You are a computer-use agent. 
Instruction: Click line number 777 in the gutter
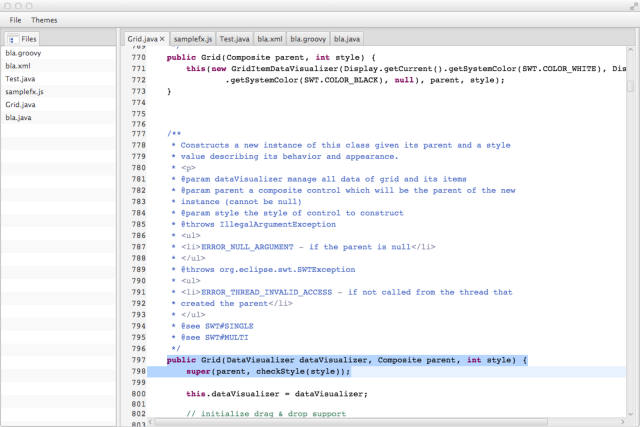[138, 134]
